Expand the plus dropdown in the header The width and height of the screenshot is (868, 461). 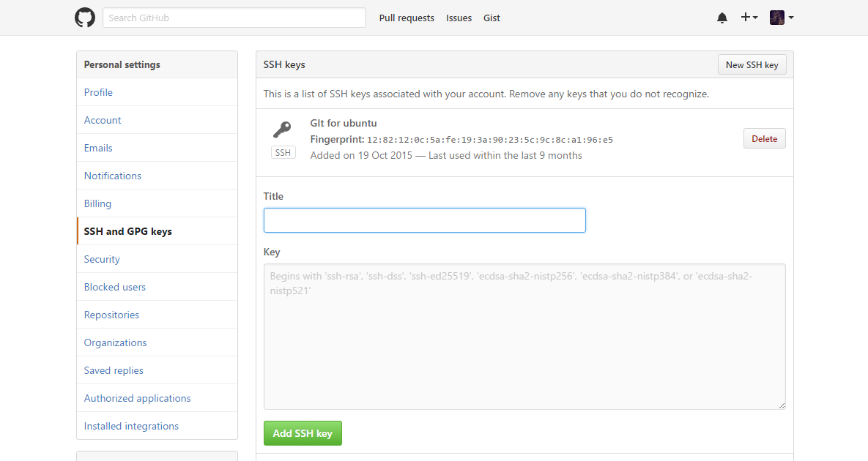click(x=755, y=18)
